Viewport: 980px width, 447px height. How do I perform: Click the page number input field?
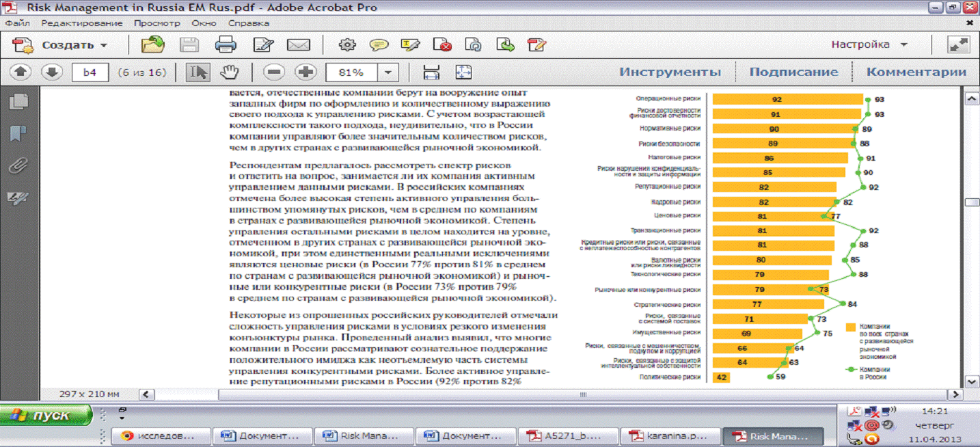click(x=90, y=72)
